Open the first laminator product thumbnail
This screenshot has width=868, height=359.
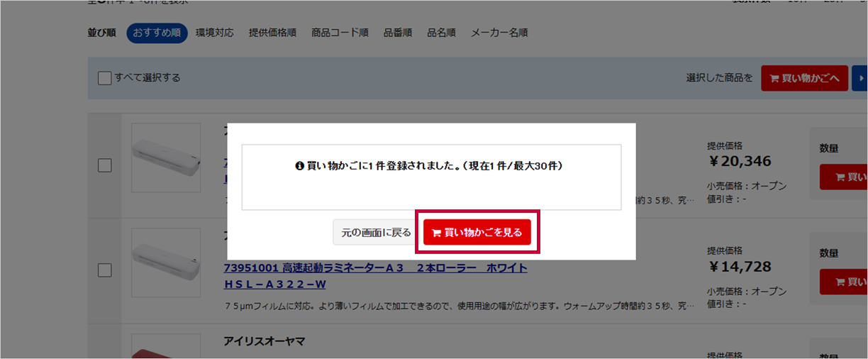pos(166,158)
